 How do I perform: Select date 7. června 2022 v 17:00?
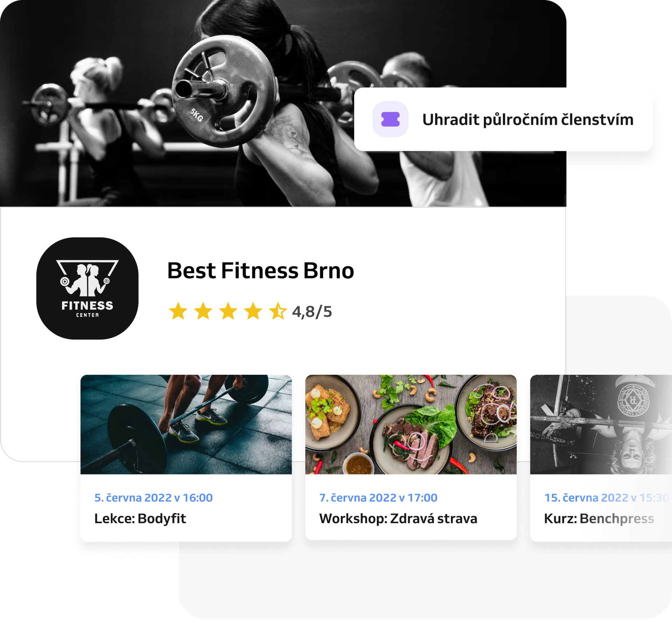click(378, 498)
